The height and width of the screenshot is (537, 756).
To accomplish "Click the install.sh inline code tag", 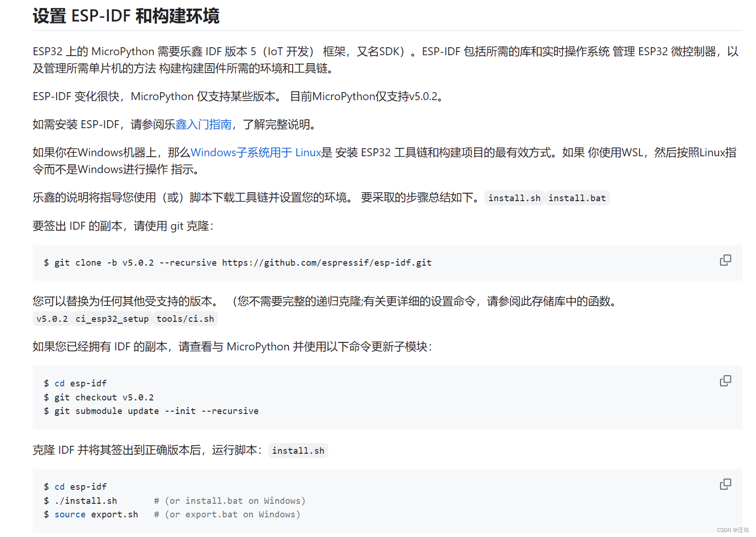I will click(x=514, y=198).
